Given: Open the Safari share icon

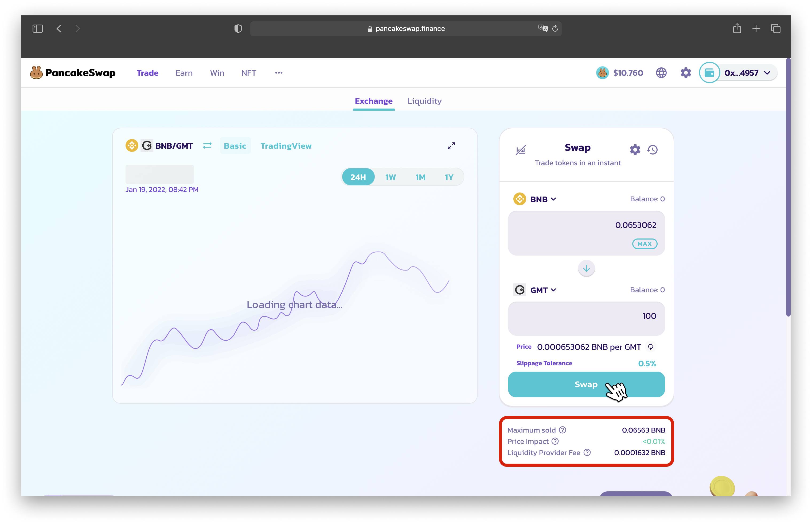Looking at the screenshot, I should click(737, 28).
